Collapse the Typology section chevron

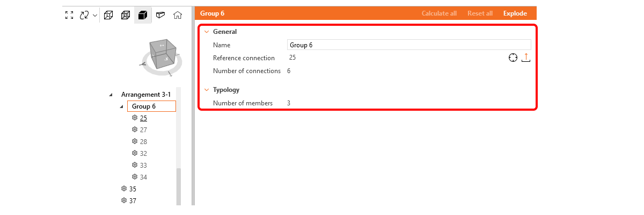click(x=207, y=90)
